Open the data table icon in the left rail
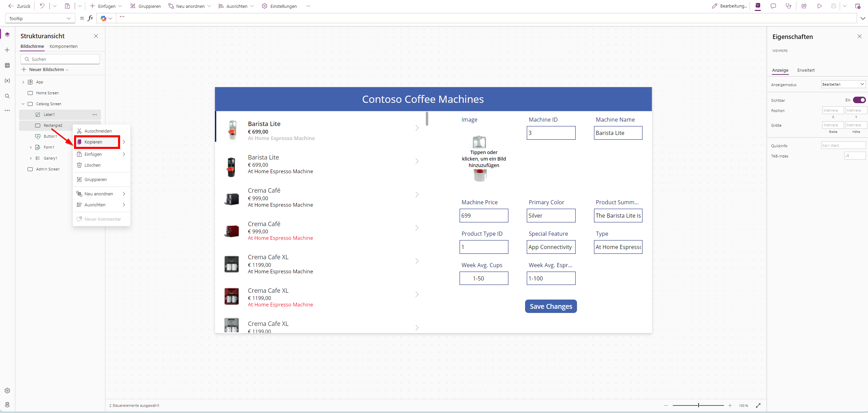This screenshot has width=868, height=413. (x=7, y=65)
